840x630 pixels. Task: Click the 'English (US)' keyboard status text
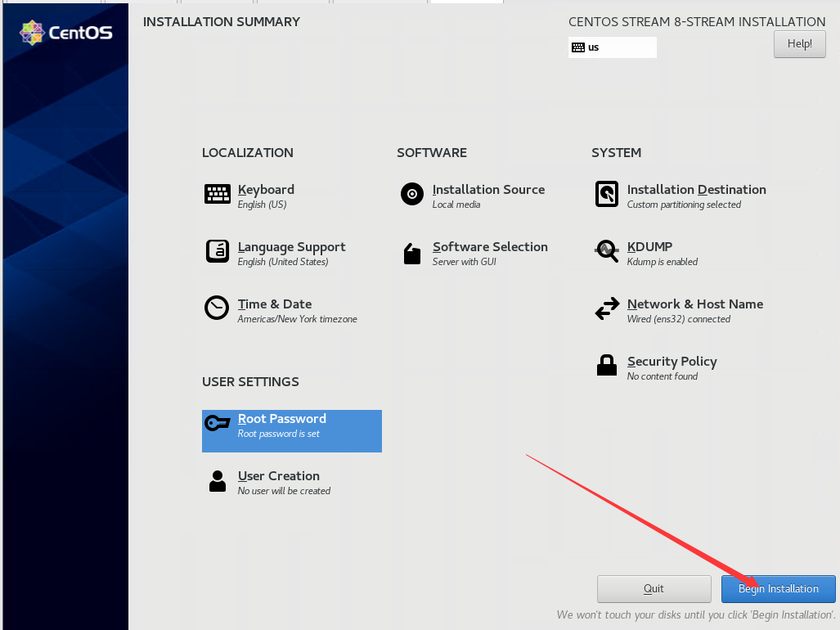click(262, 205)
